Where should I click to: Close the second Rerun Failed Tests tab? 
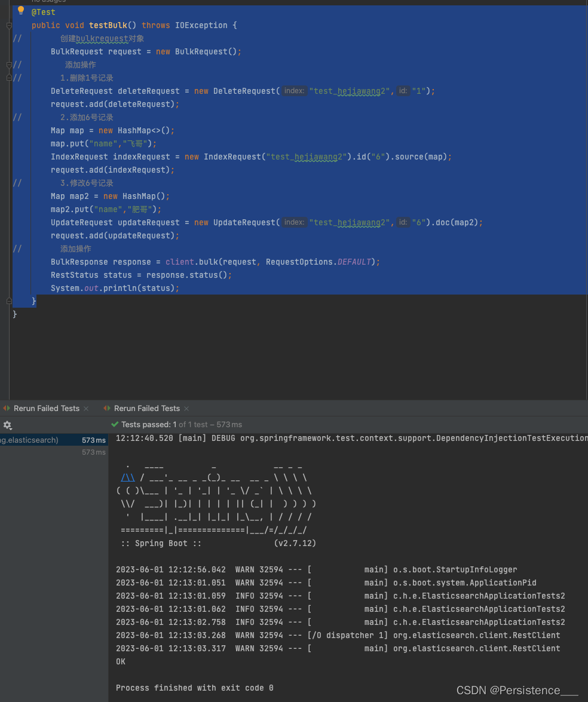(x=186, y=409)
